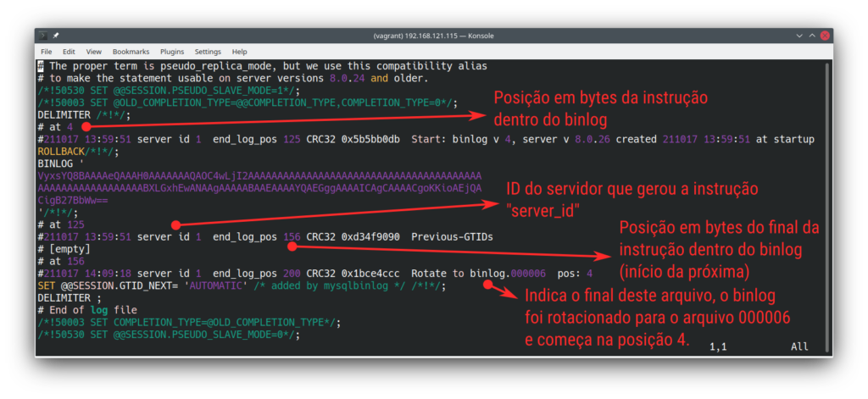Viewport: 868px width, 399px height.
Task: Click the Konsole app icon in title bar
Action: point(43,36)
